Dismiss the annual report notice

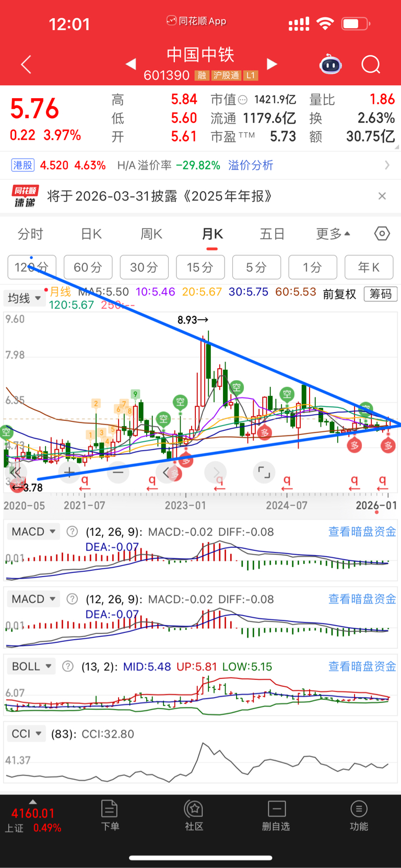tap(382, 196)
